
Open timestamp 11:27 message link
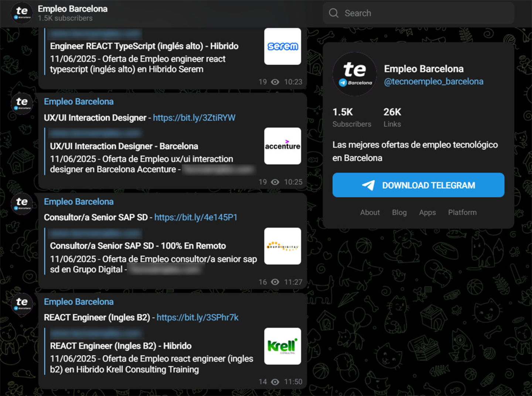293,282
